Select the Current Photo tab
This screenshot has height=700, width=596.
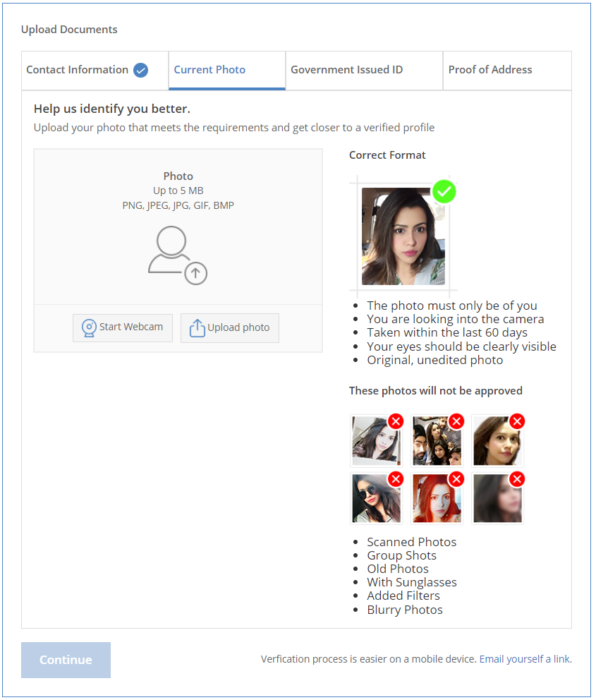coord(210,70)
